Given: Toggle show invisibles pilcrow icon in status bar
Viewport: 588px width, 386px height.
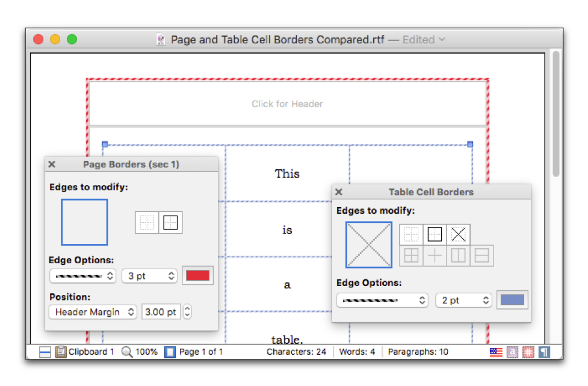Looking at the screenshot, I should [544, 352].
